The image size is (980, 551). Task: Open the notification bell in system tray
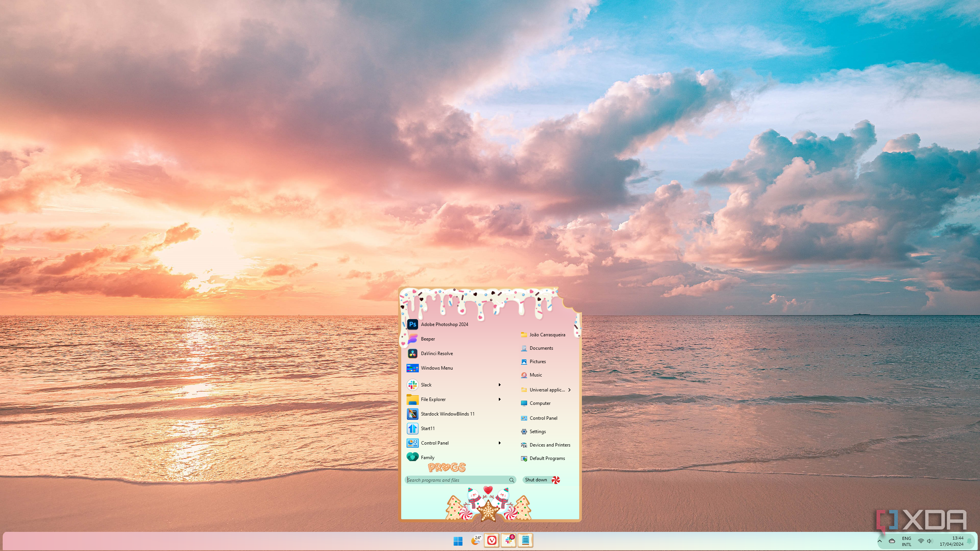969,541
